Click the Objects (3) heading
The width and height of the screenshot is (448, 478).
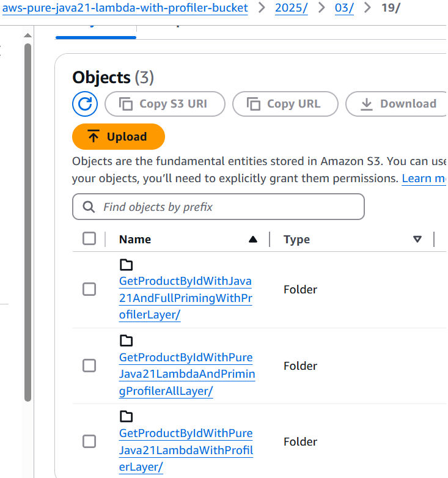[x=113, y=77]
